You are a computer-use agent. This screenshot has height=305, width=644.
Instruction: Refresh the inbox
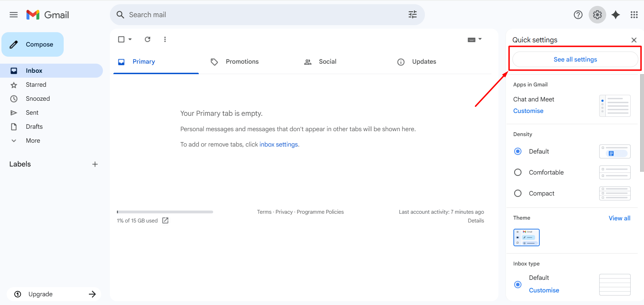148,39
